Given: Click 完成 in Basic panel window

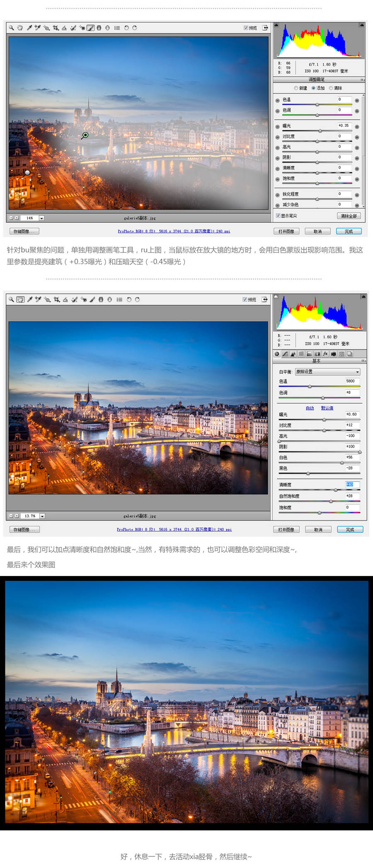Looking at the screenshot, I should pos(350,529).
